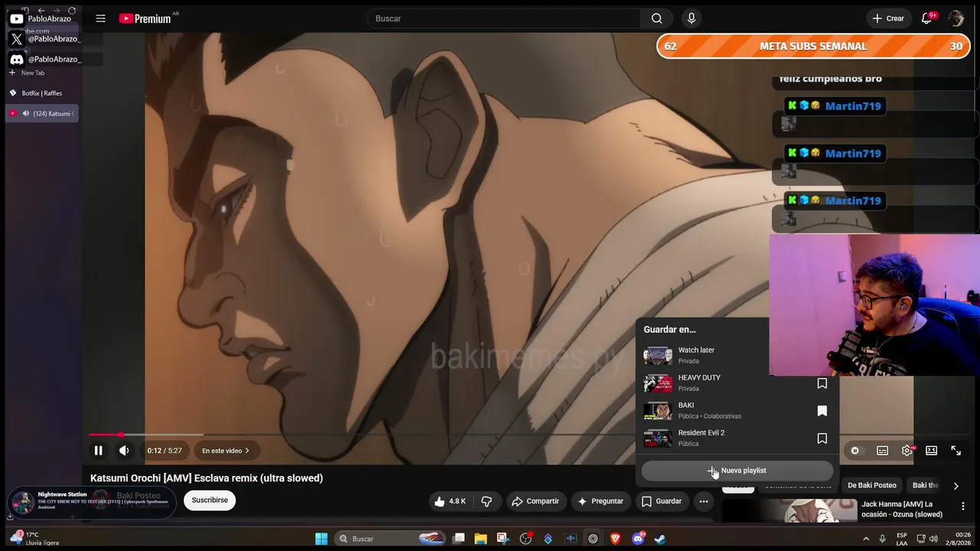This screenshot has height=551, width=980.
Task: Open the Jack Hanma AMV suggested video title
Action: [902, 509]
